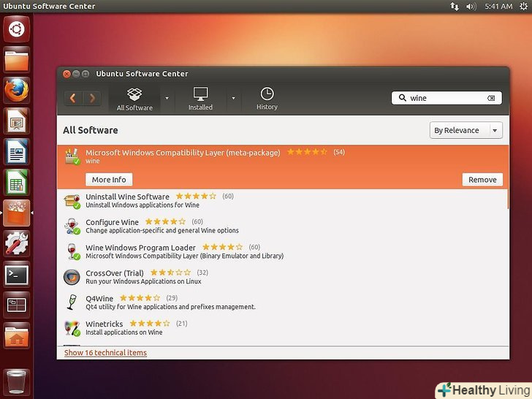532x399 pixels.
Task: Open Firefox from the launcher
Action: tap(17, 90)
